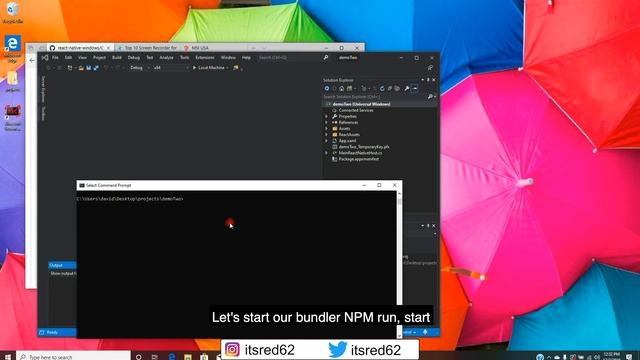
Task: Open the Debug menu in menu bar
Action: pos(134,58)
